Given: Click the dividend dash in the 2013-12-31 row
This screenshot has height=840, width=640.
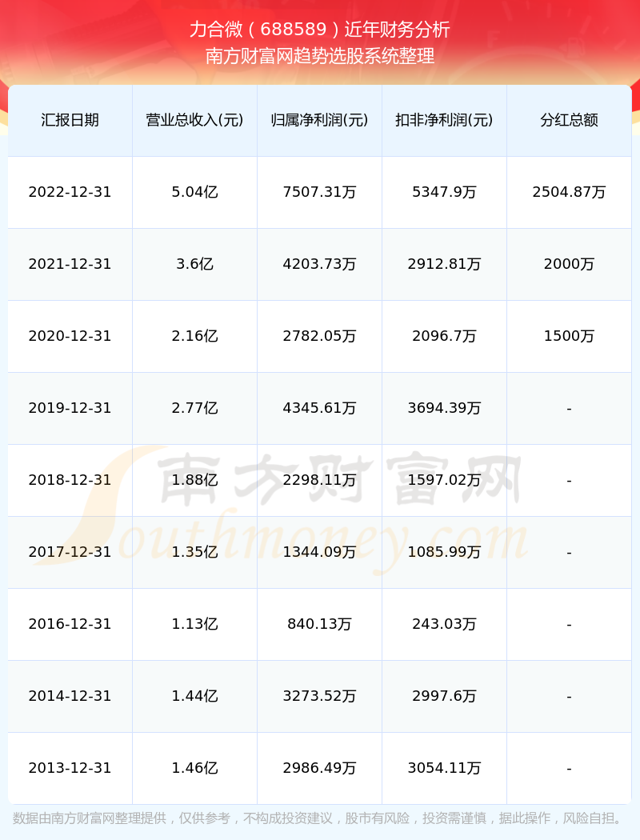Looking at the screenshot, I should click(570, 770).
